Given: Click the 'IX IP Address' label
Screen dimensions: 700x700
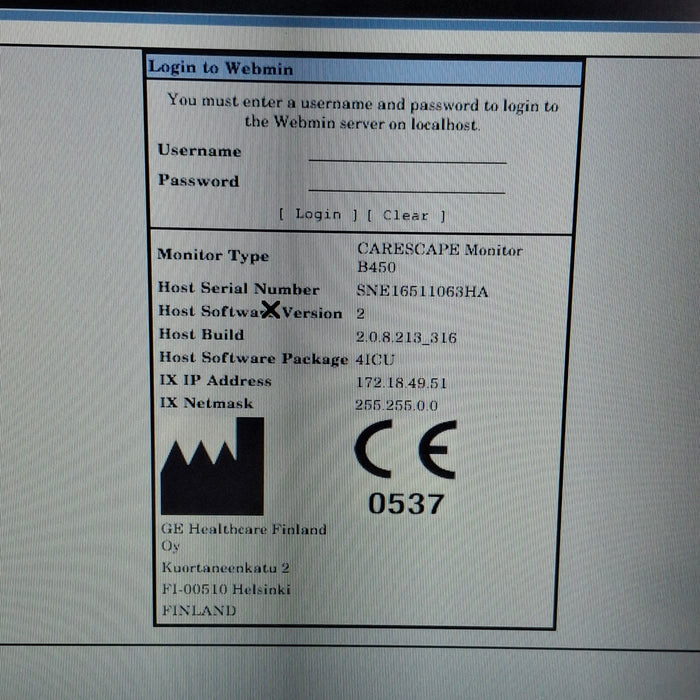Looking at the screenshot, I should pos(216,380).
